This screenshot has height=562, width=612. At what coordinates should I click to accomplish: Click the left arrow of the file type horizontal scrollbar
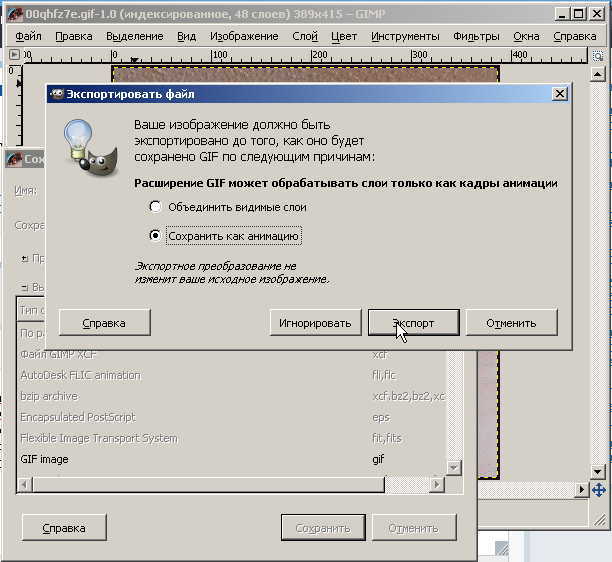pos(25,485)
